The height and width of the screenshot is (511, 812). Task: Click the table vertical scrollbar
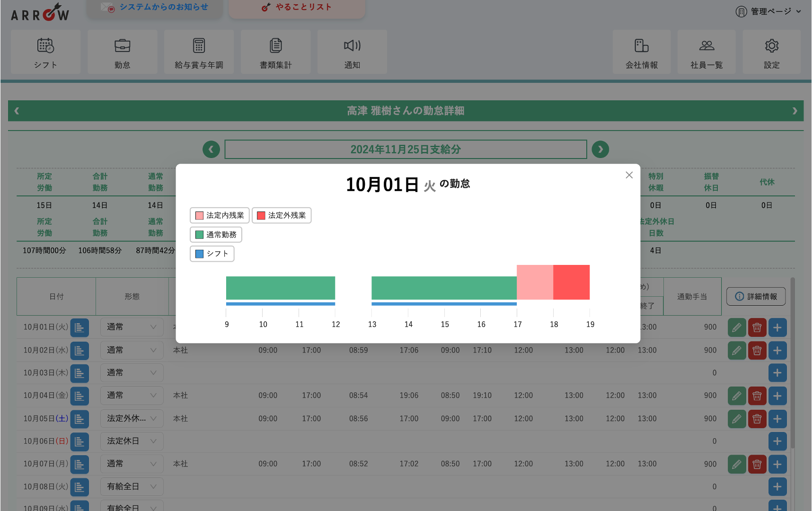coord(793,363)
